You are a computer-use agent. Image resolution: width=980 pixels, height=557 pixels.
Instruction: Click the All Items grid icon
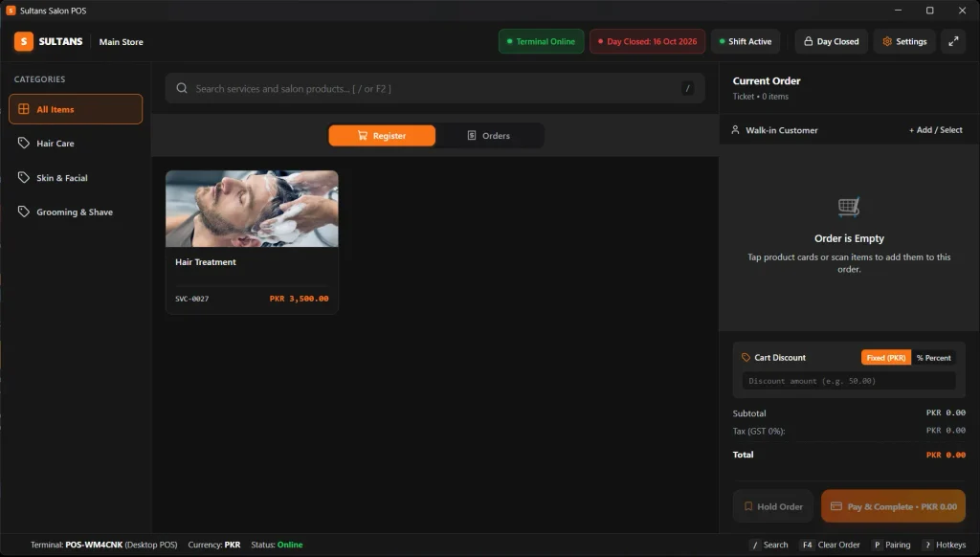pyautogui.click(x=24, y=109)
